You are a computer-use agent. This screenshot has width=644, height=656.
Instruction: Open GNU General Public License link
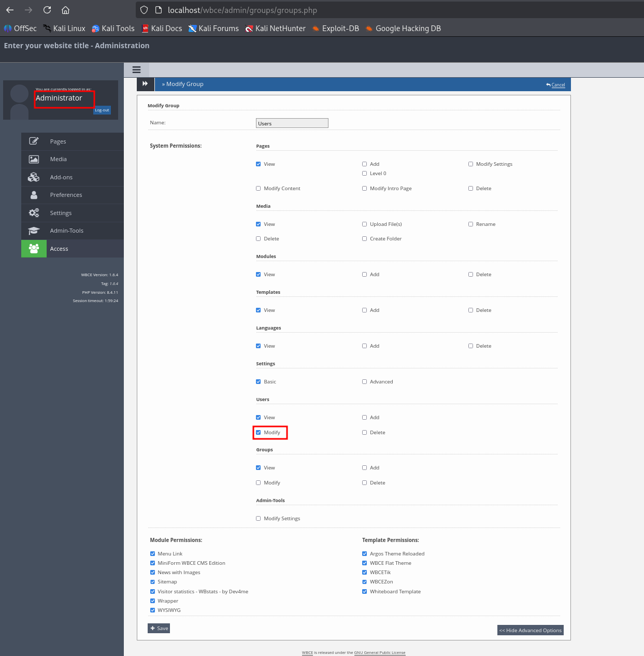[x=380, y=652]
